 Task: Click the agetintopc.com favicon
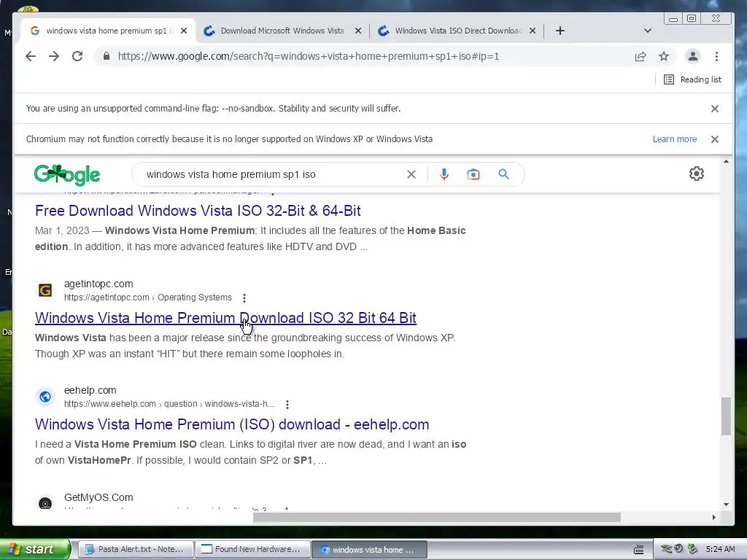point(45,290)
